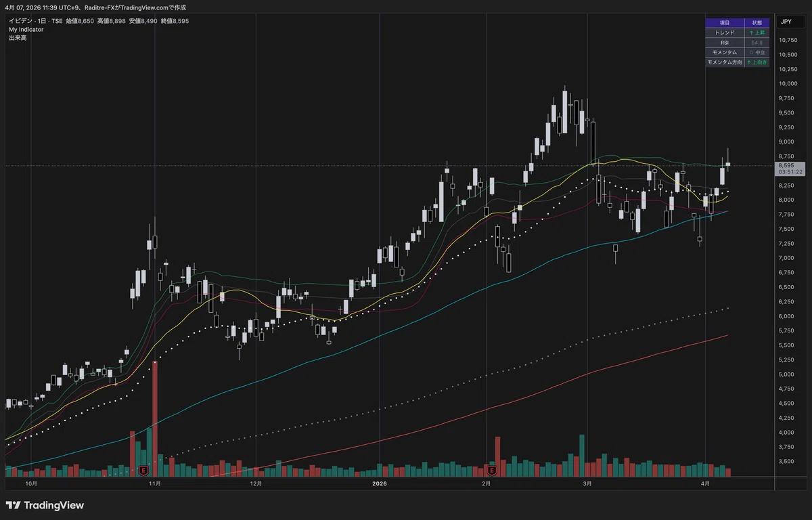Click the current price tag 8,595 on the axis
The width and height of the screenshot is (812, 520).
(x=786, y=165)
